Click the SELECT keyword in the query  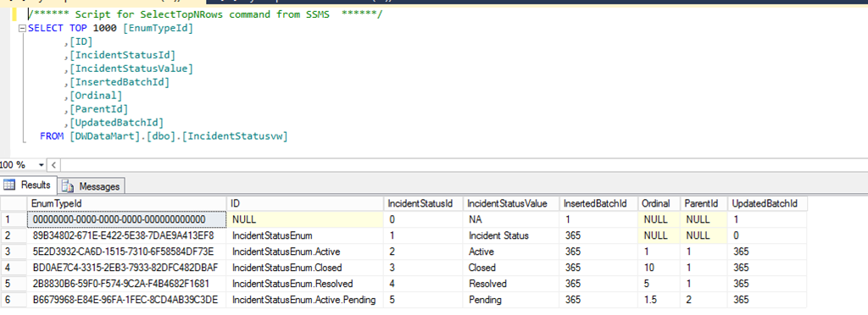46,28
